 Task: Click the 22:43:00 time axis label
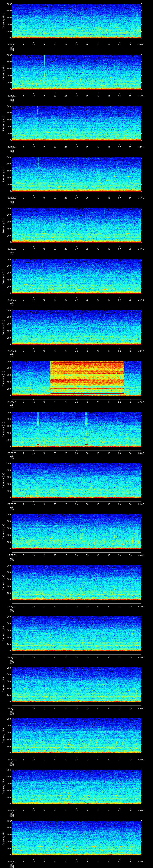[12, 760]
